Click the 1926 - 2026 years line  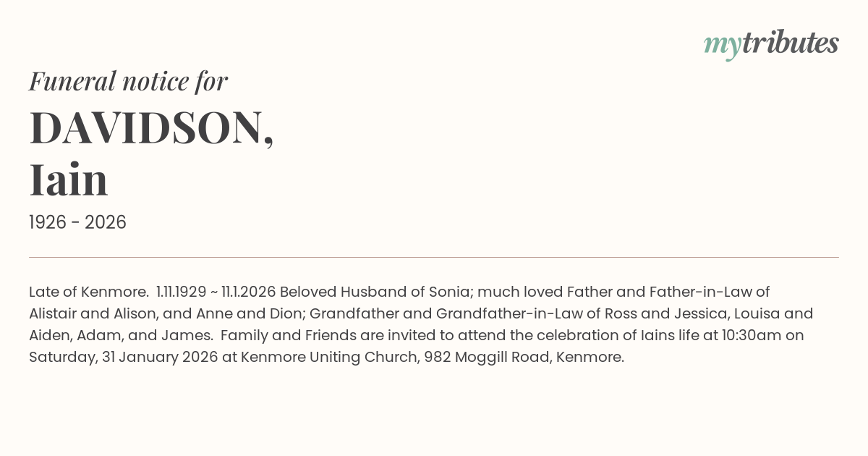click(77, 223)
